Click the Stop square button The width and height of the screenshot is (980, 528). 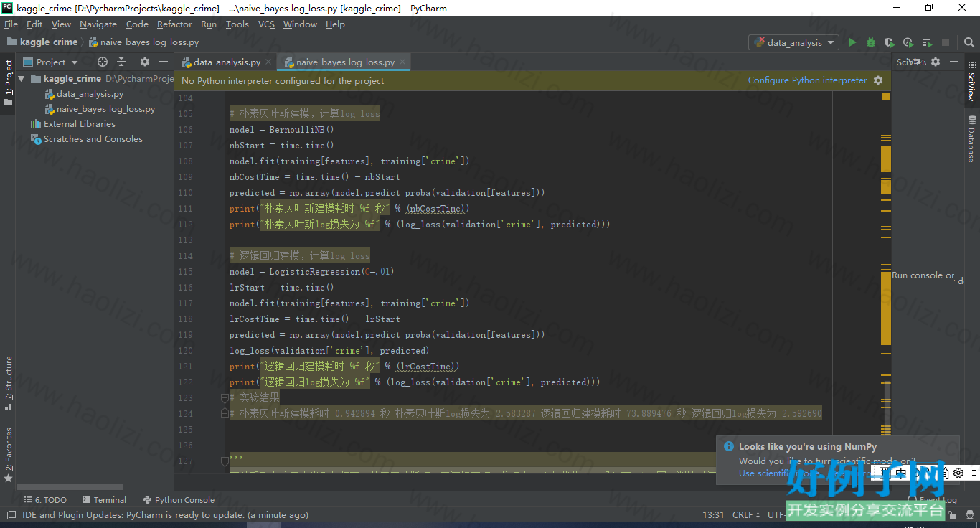click(946, 42)
